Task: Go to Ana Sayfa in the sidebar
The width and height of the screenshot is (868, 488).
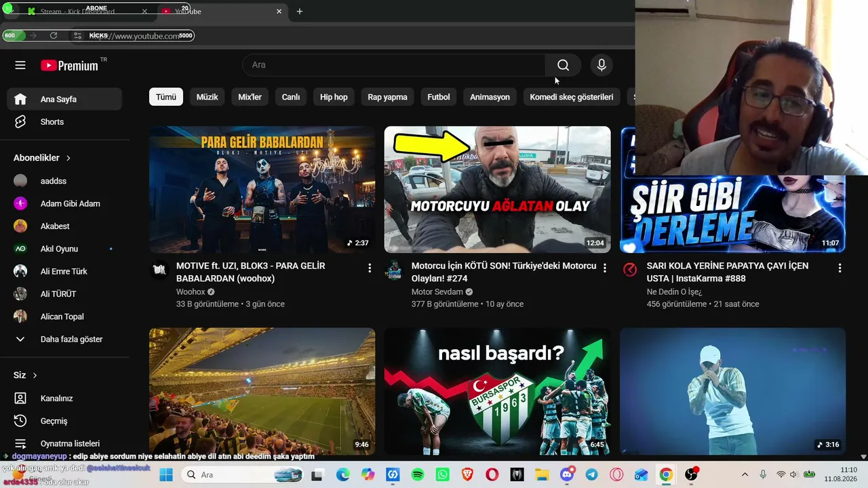Action: 64,99
